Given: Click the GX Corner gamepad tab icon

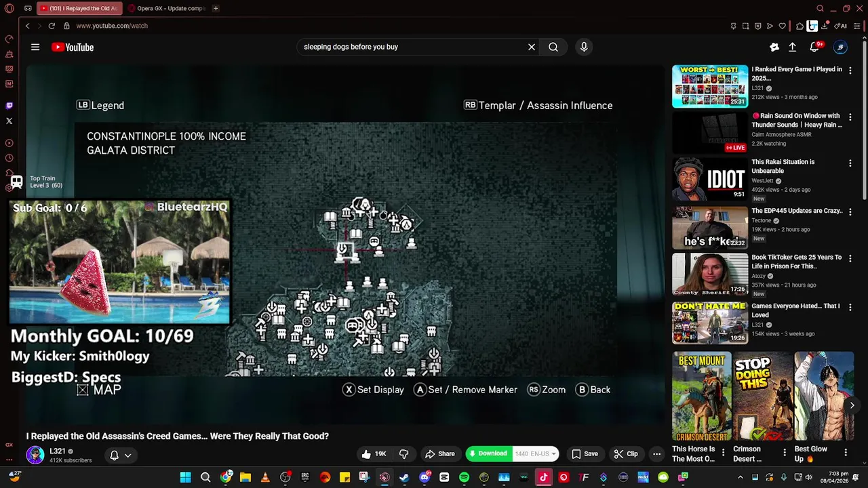Looking at the screenshot, I should click(x=28, y=8).
